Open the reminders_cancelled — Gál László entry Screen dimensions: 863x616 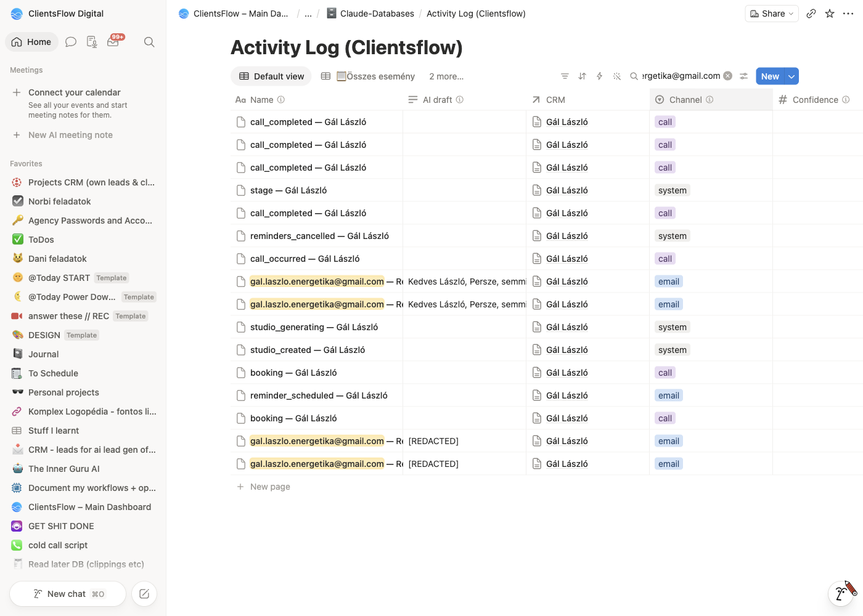point(319,236)
